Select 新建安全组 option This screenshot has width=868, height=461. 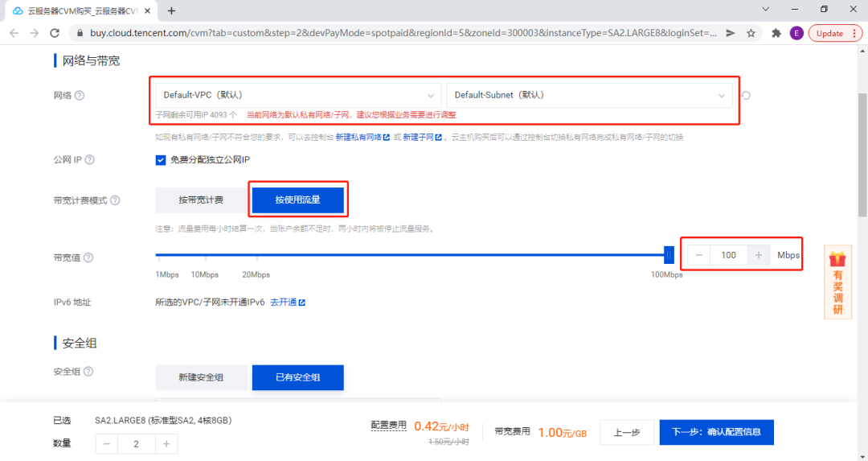201,377
